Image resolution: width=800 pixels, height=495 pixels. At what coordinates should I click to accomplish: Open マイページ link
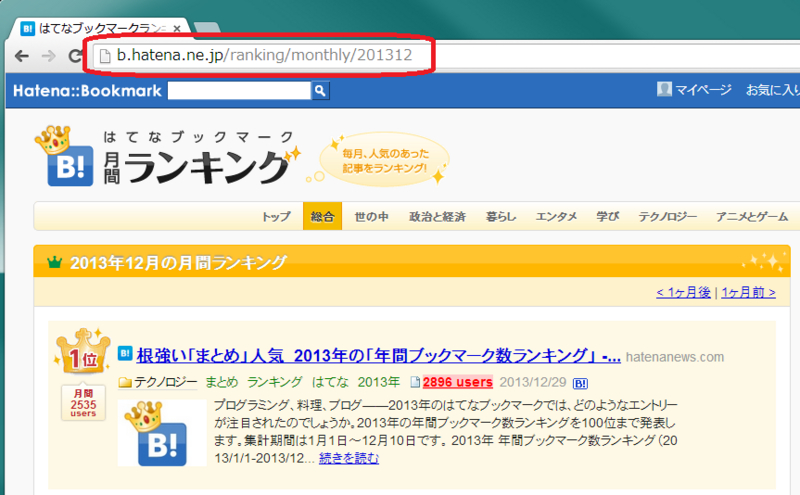[703, 90]
